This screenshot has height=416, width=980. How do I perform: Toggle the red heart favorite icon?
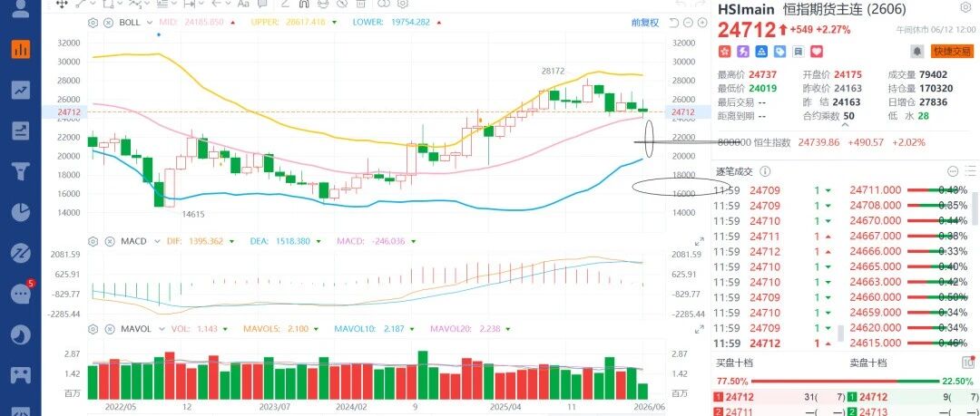click(817, 52)
